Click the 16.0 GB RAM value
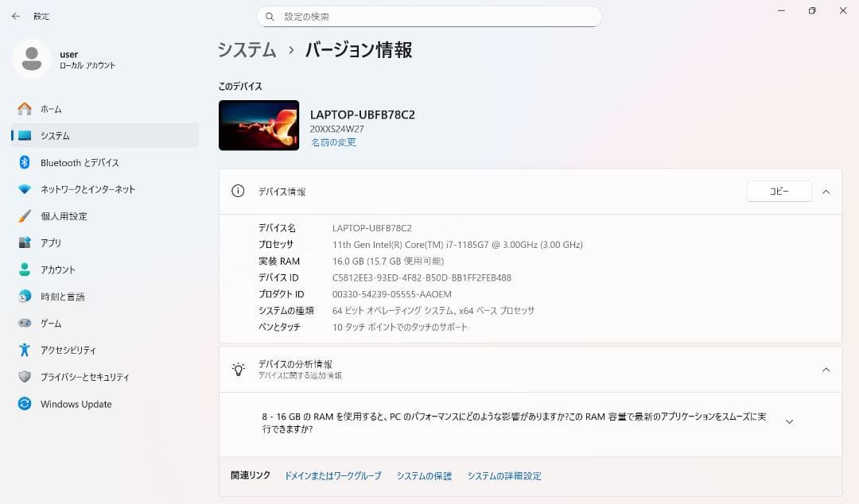The width and height of the screenshot is (859, 504). coord(388,262)
